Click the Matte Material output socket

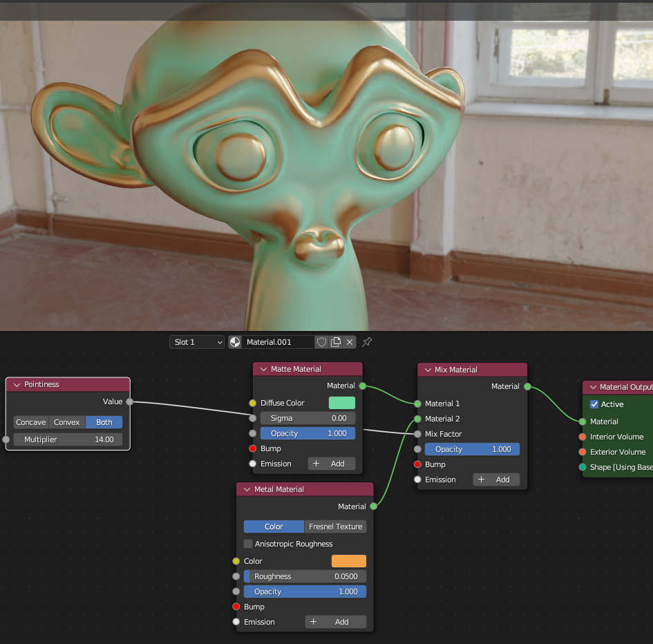click(x=362, y=386)
